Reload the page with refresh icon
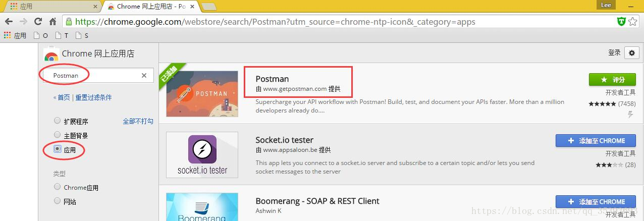 pos(38,22)
